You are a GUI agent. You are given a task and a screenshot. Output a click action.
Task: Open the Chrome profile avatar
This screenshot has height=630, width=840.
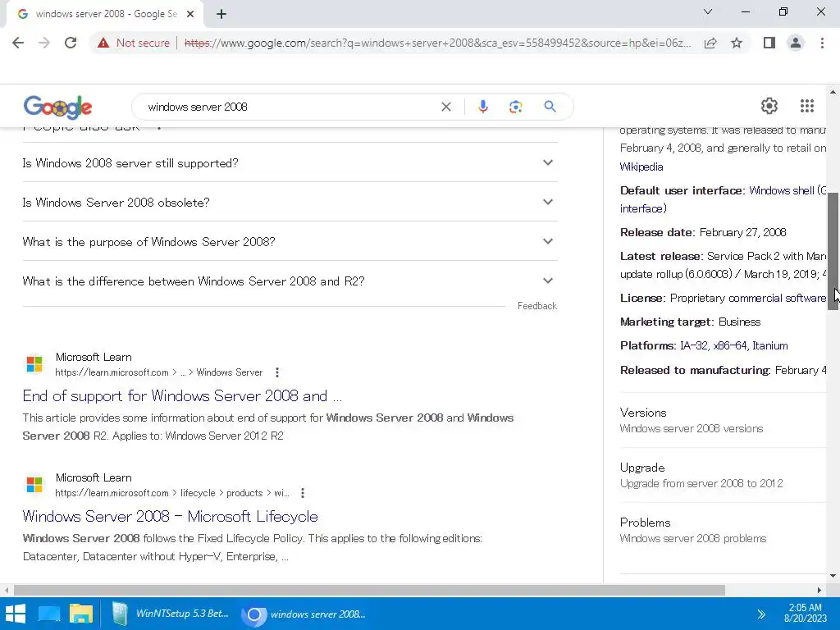point(796,43)
